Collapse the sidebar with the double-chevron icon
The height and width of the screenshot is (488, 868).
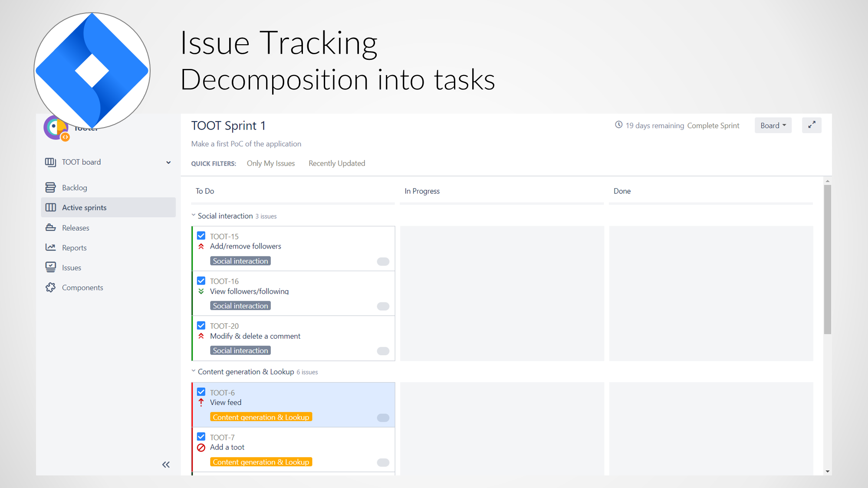point(166,465)
